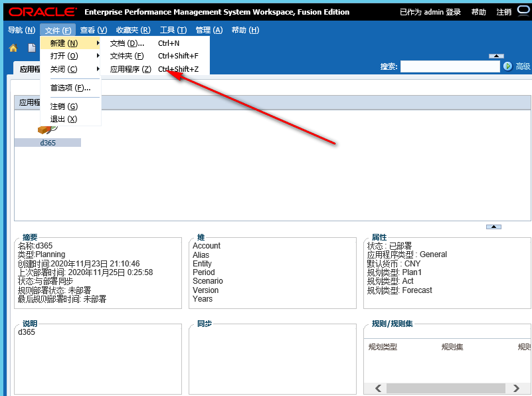
Task: Click 类型:Planning in summary
Action: pyautogui.click(x=41, y=254)
